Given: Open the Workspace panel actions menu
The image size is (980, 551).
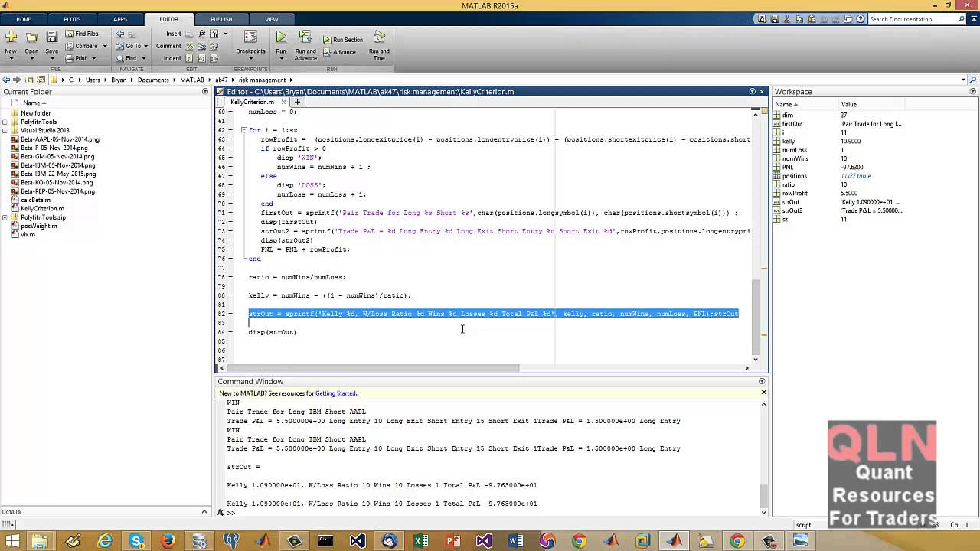Looking at the screenshot, I should (972, 92).
